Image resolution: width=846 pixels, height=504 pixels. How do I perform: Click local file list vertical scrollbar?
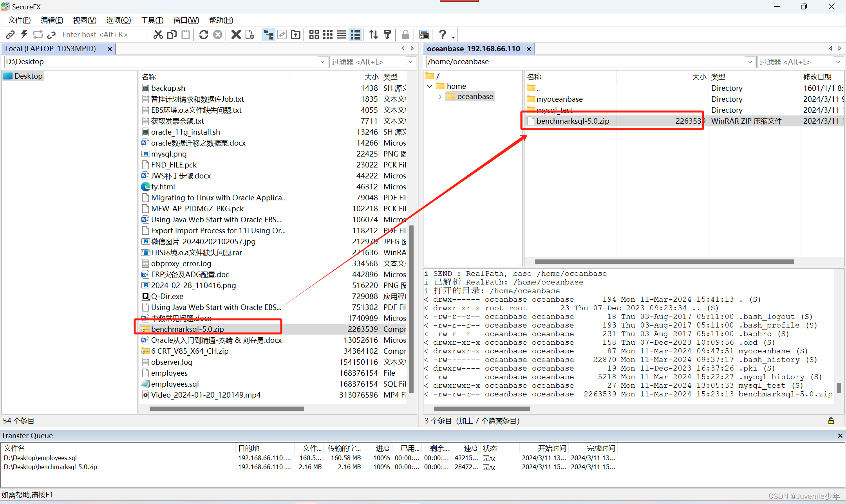tap(412, 309)
